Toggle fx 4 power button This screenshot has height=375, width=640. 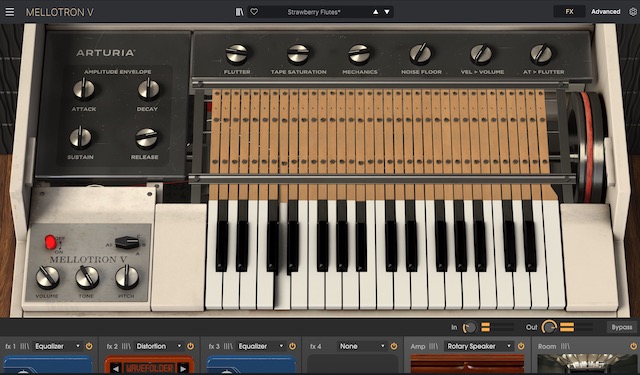[394, 346]
